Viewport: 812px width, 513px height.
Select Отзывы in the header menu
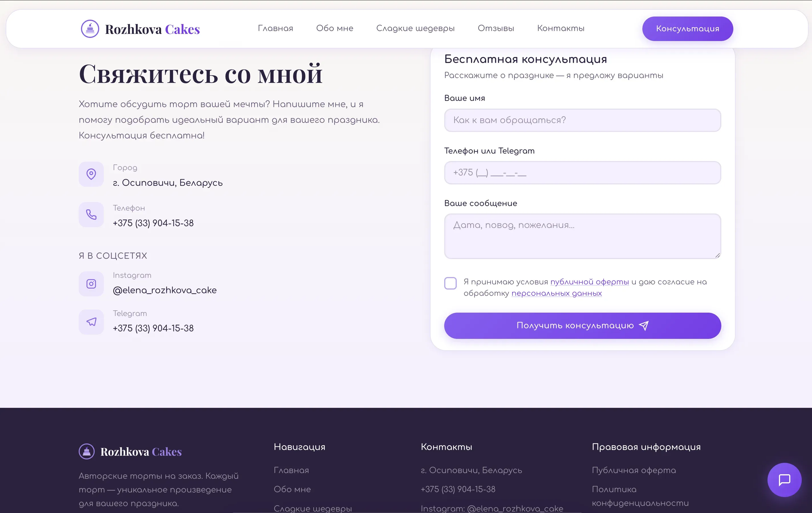[x=496, y=28]
